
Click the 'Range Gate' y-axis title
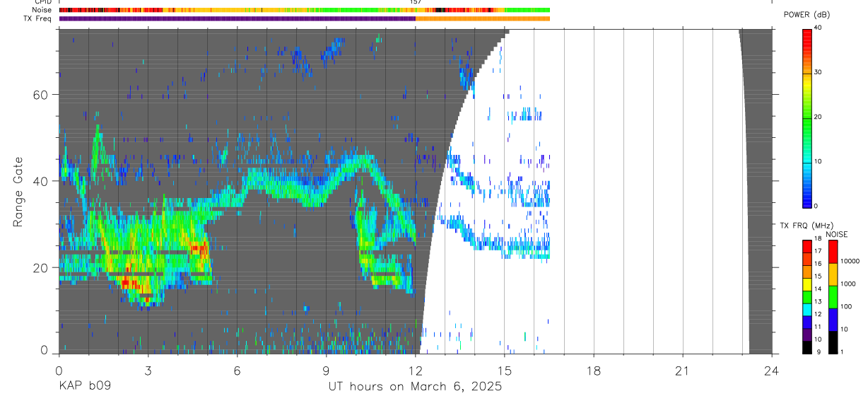tap(18, 192)
